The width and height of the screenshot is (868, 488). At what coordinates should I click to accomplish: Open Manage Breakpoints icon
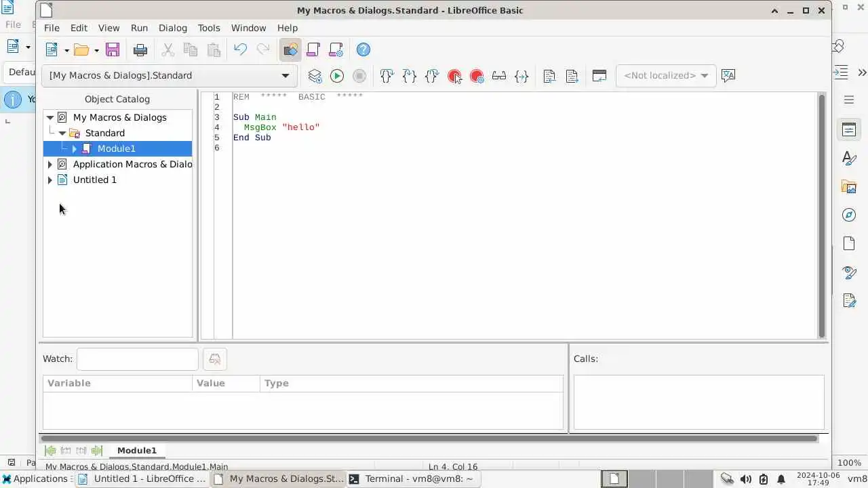pyautogui.click(x=477, y=76)
